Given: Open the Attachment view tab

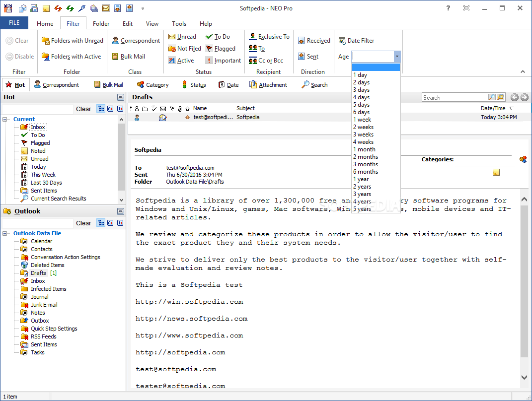Looking at the screenshot, I should (268, 85).
